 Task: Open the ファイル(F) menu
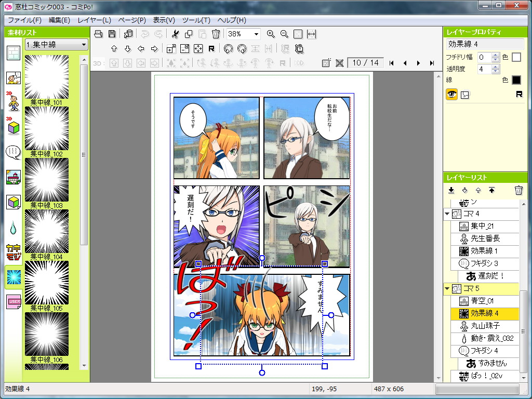(x=24, y=20)
